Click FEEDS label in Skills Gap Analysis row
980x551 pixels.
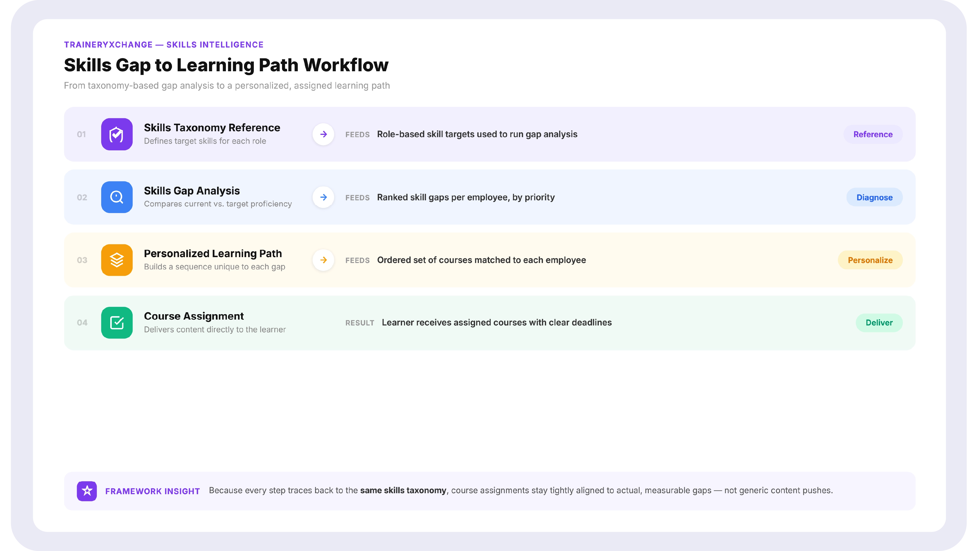coord(357,198)
